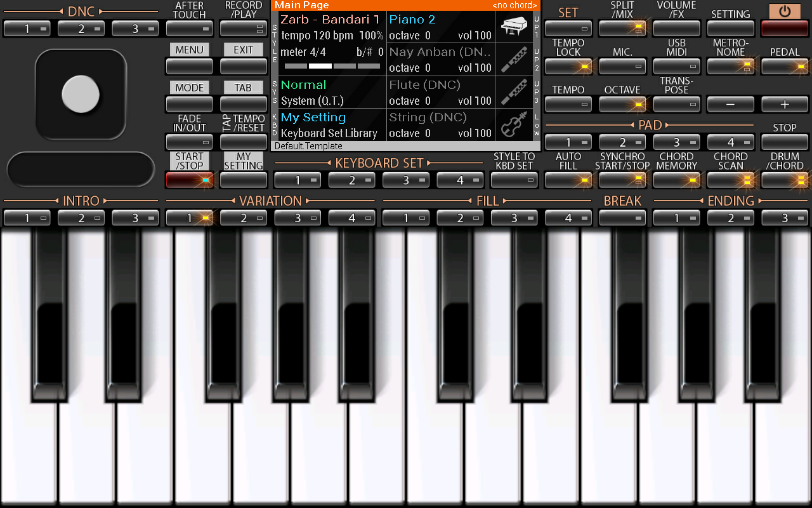Click the TRANSPOSE button

click(x=677, y=104)
